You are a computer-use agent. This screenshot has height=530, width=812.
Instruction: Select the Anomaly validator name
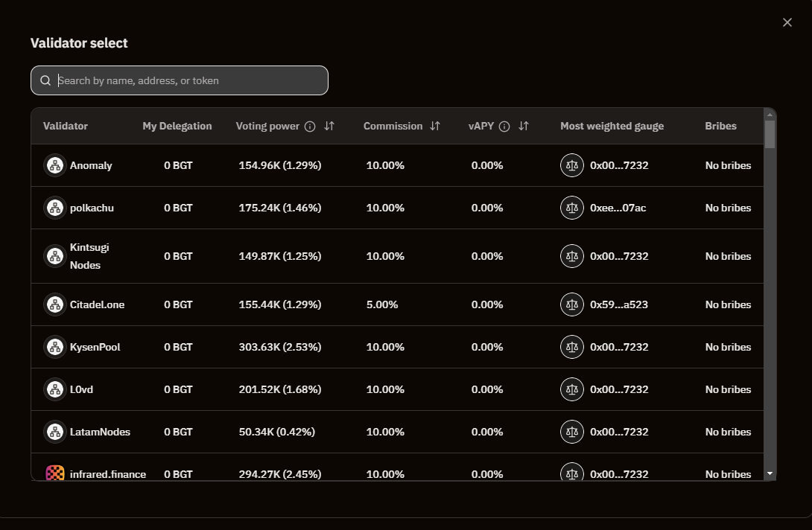click(91, 165)
